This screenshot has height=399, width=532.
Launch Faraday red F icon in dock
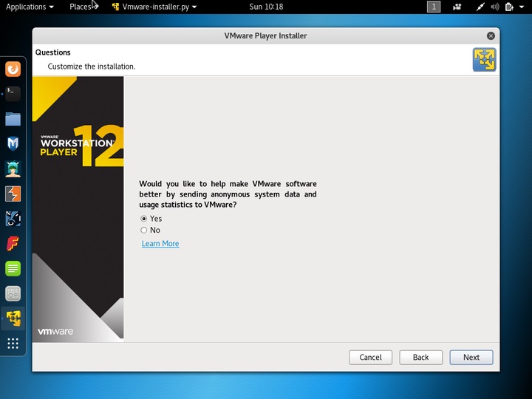point(13,244)
